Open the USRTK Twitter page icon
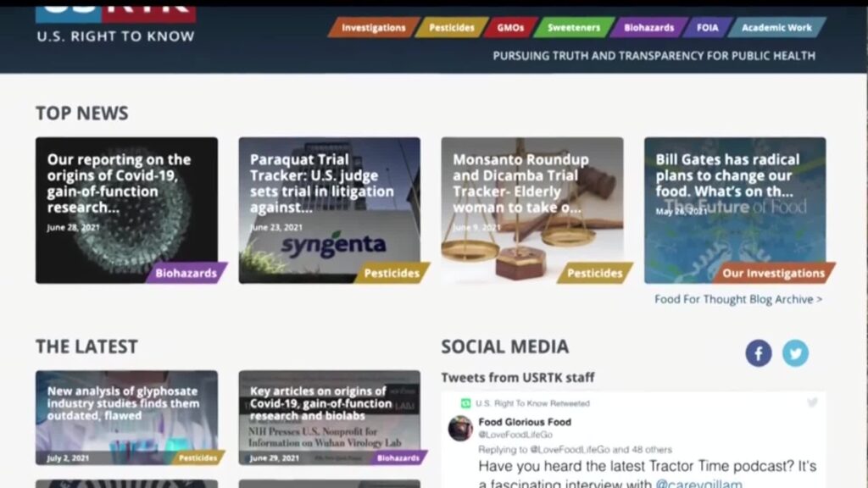The width and height of the screenshot is (868, 488). pyautogui.click(x=795, y=353)
